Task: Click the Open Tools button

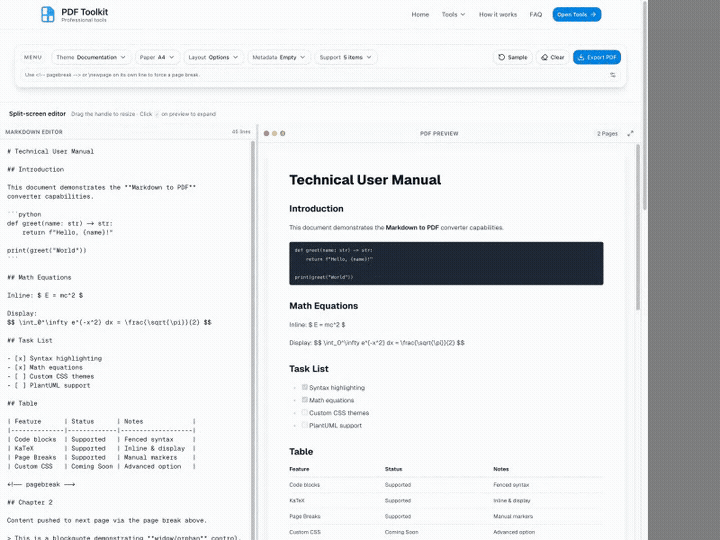Action: (577, 14)
